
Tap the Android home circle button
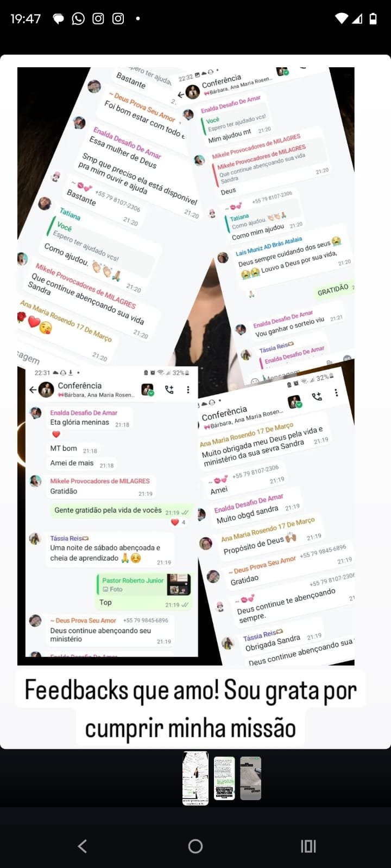coord(195,846)
